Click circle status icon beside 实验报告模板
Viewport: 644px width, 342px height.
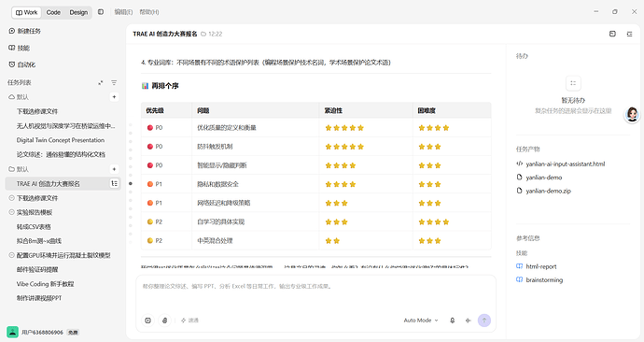coord(11,212)
